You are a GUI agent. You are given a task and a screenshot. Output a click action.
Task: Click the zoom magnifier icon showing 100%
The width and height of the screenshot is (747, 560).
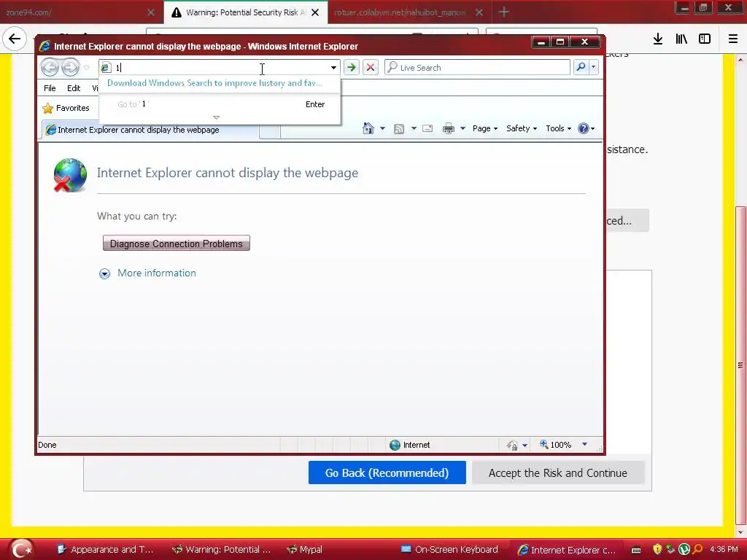point(543,444)
